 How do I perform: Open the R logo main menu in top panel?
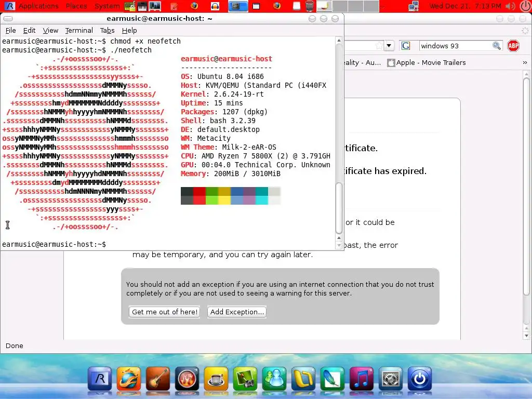(x=9, y=6)
